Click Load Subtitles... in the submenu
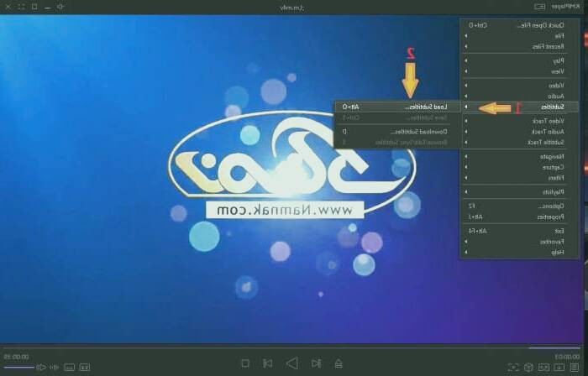Viewport: 588px width, 376px height. click(397, 107)
